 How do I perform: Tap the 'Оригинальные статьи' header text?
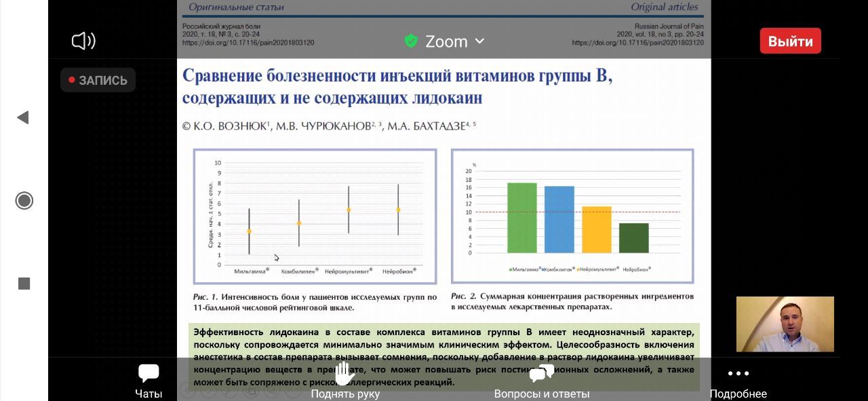[236, 7]
